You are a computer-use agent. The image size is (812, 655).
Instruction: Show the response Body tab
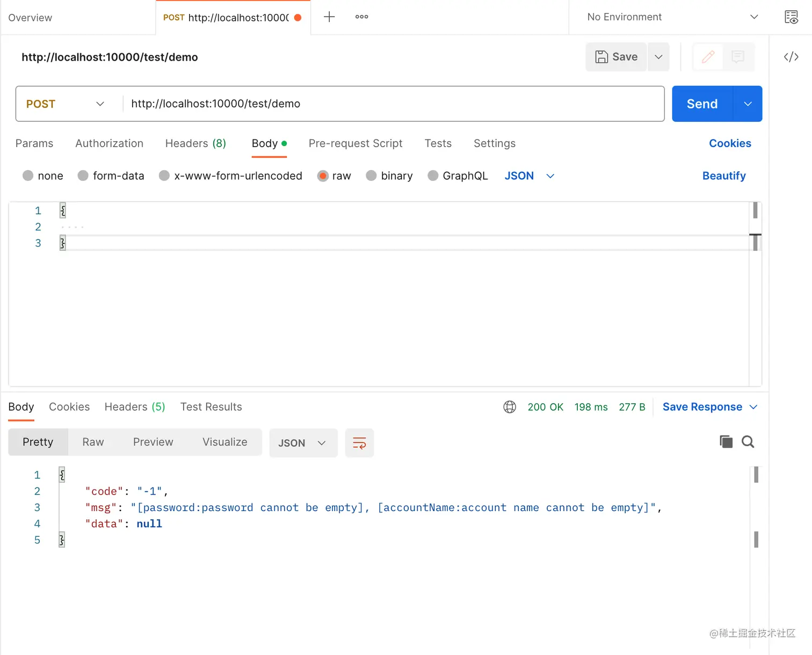click(21, 407)
